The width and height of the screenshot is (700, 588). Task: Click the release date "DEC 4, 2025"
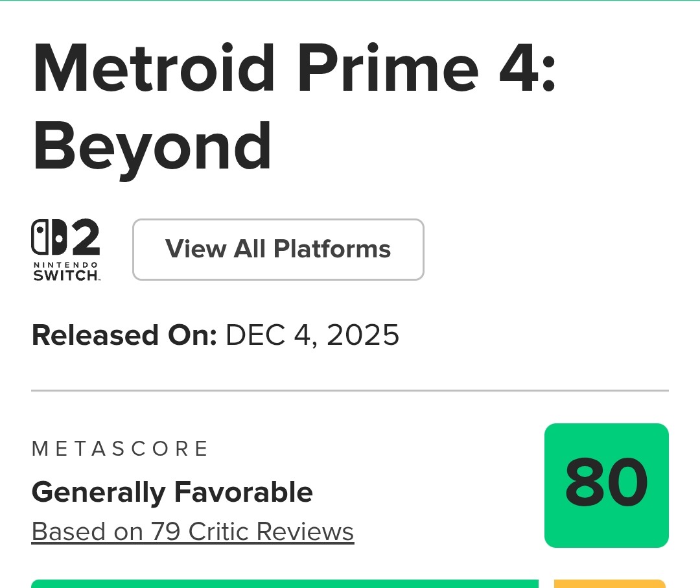click(x=312, y=335)
